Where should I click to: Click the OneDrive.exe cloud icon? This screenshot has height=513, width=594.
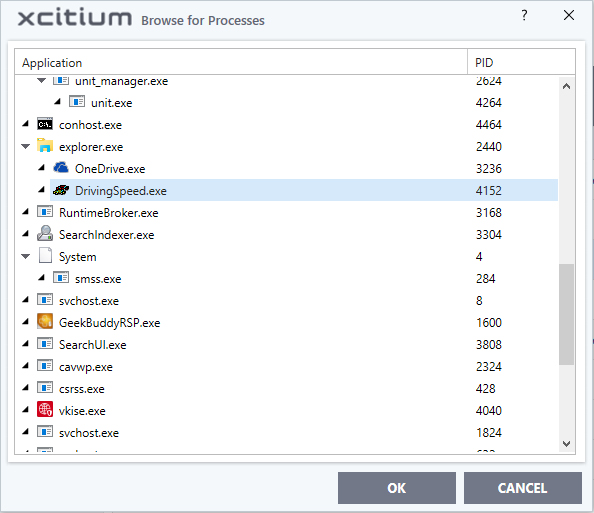61,167
